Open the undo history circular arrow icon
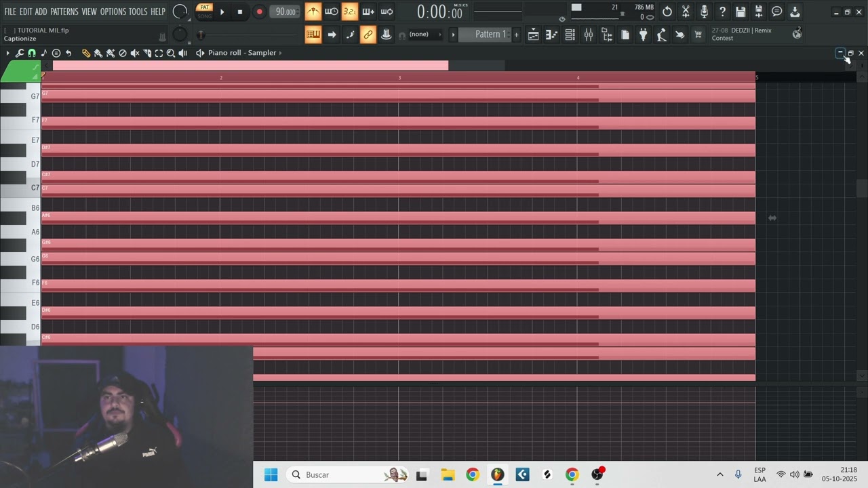The height and width of the screenshot is (488, 868). (667, 12)
